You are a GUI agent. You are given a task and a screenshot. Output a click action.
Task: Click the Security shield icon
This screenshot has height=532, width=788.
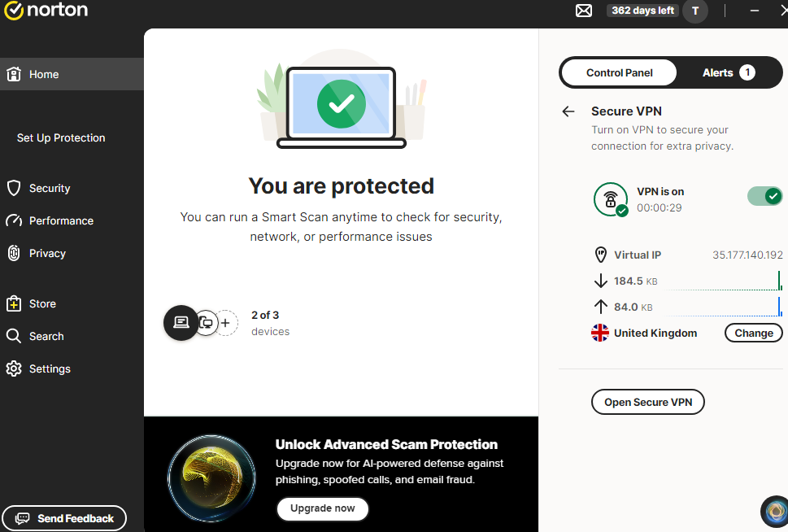point(14,188)
